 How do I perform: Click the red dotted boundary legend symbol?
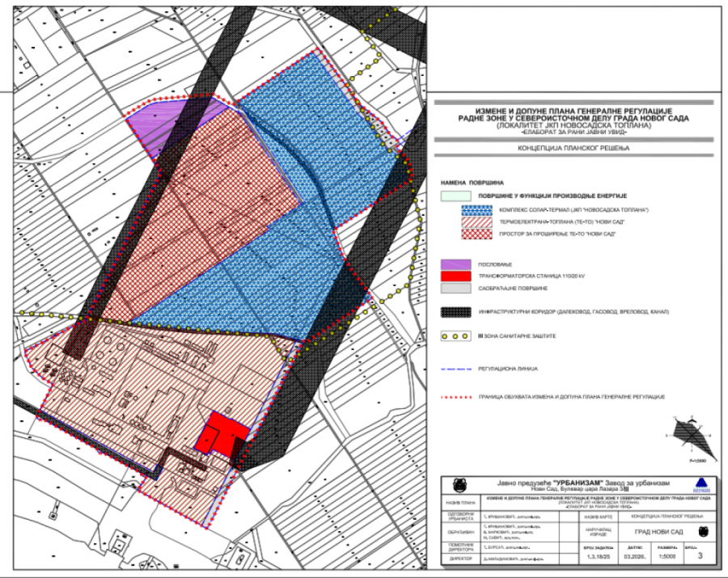(457, 398)
